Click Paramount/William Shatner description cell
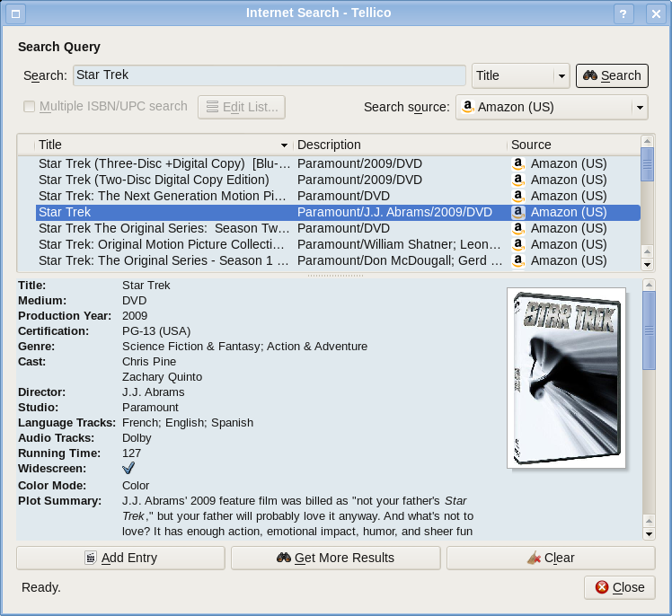 [399, 244]
